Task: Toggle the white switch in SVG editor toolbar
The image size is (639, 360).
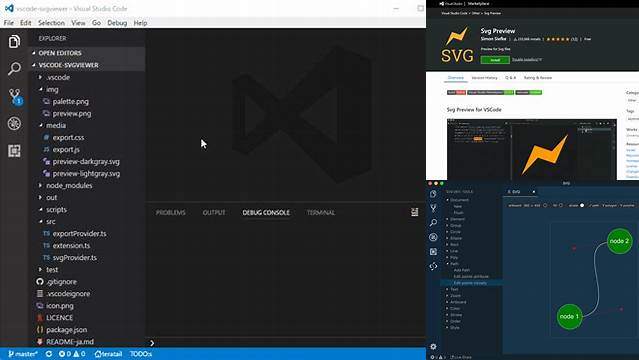Action: point(582,205)
